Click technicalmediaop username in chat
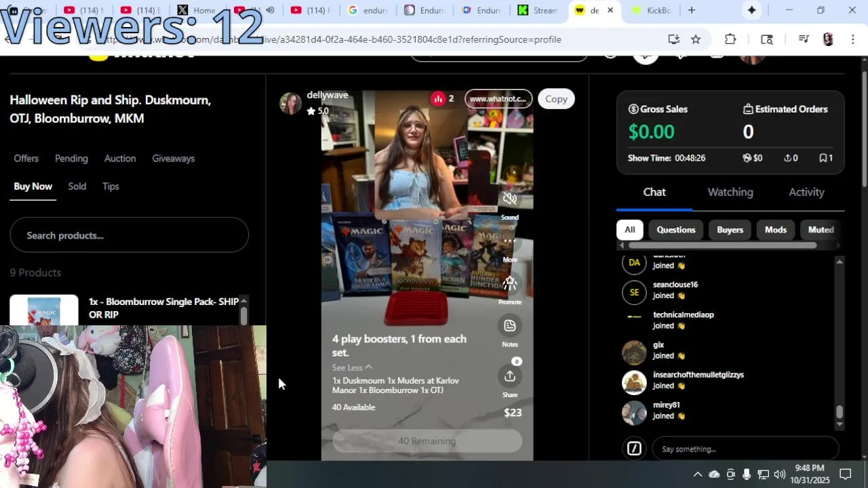Viewport: 868px width, 488px height. (684, 314)
